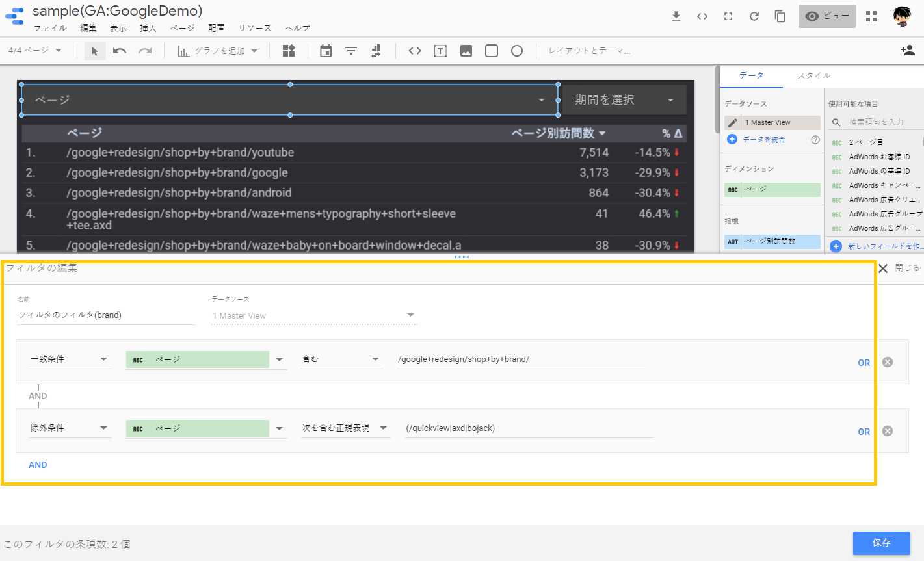Open the 4/4 page selector dropdown
Viewport: 924px width, 561px height.
coord(35,51)
